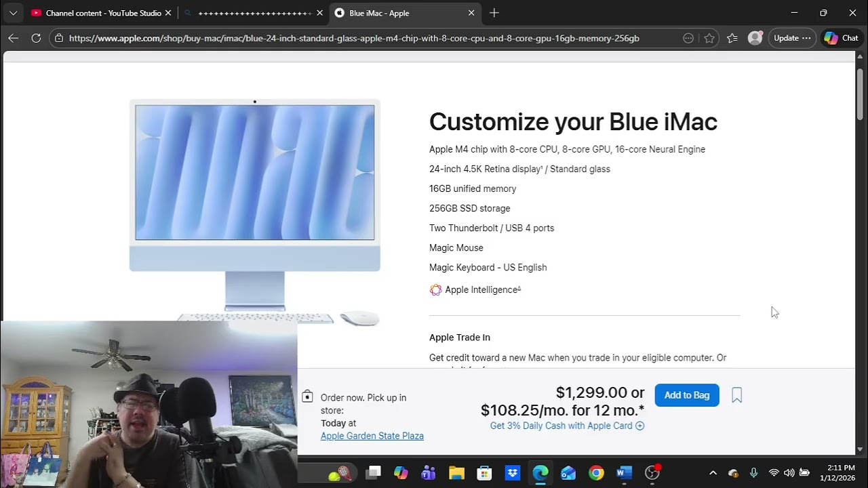The width and height of the screenshot is (868, 488).
Task: Click the scrollbar up arrow
Action: point(861,56)
